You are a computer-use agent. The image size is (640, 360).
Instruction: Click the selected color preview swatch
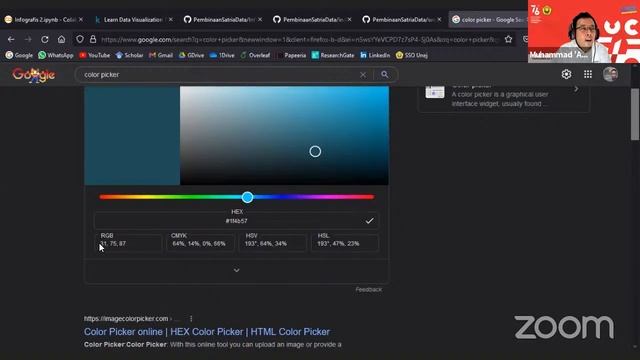[132, 136]
